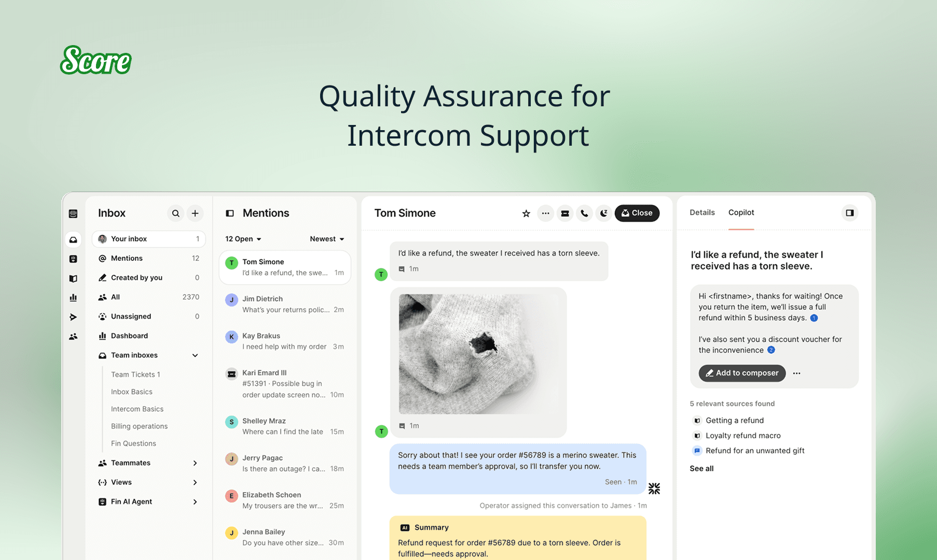Switch to the Details tab
Image resolution: width=937 pixels, height=560 pixels.
702,213
